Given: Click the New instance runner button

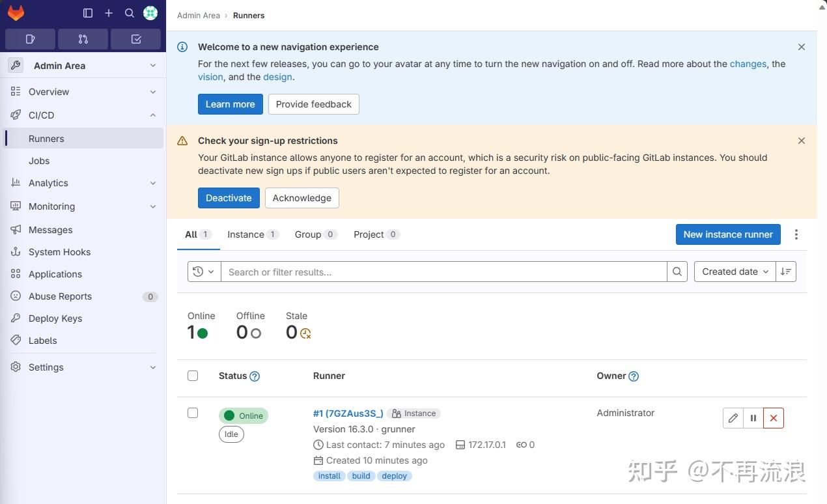Looking at the screenshot, I should pyautogui.click(x=727, y=234).
